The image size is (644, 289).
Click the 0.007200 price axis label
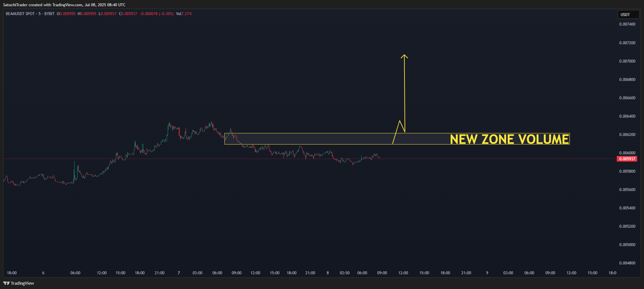(x=627, y=43)
